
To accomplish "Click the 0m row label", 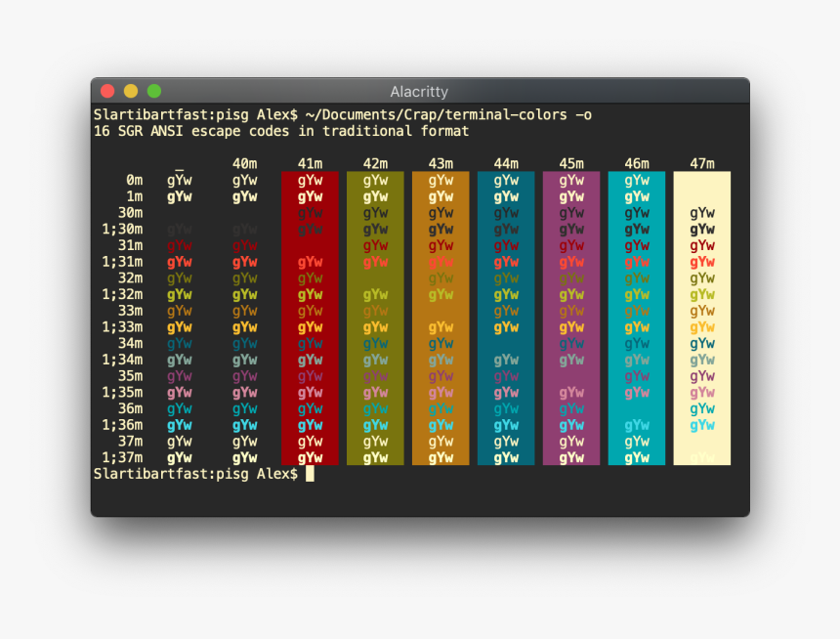I will 135,180.
